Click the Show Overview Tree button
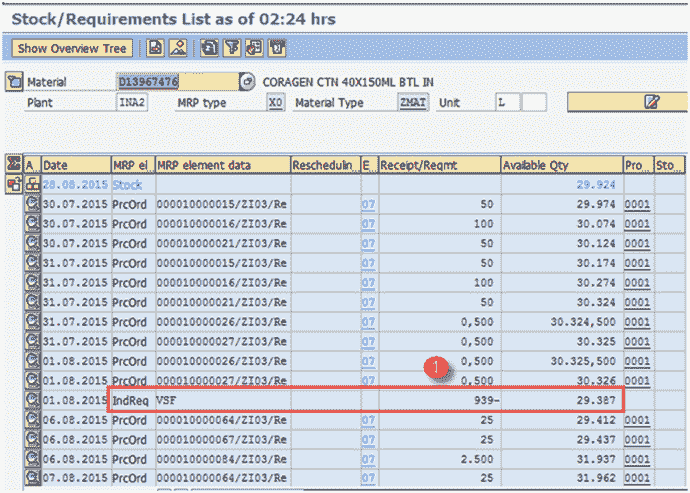 point(72,48)
